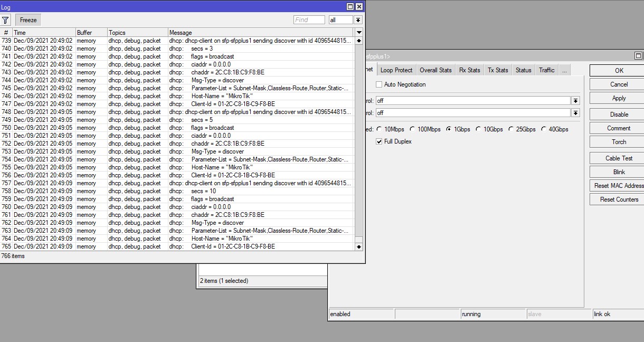Click the '766 items' Log status text
Screen dimensions: 644x342
[x=13, y=256]
